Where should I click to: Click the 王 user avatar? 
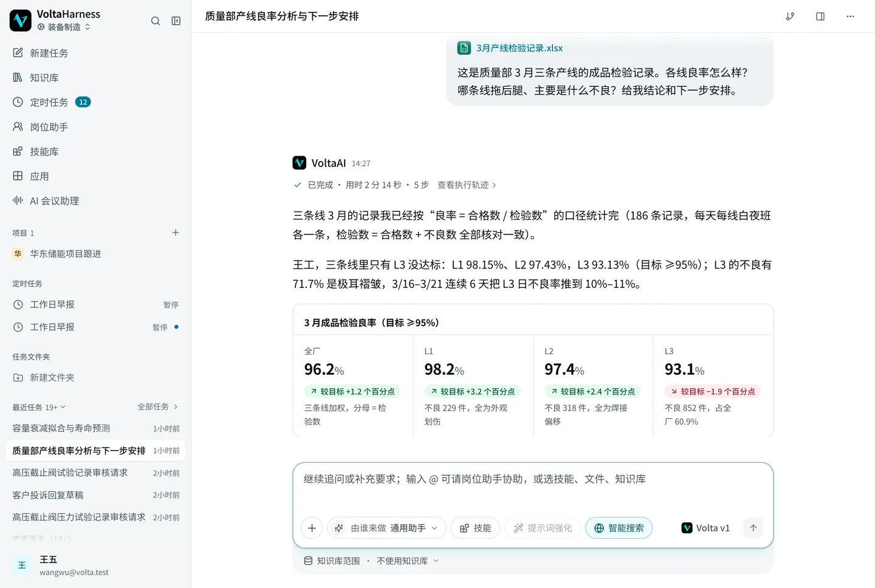[22, 566]
